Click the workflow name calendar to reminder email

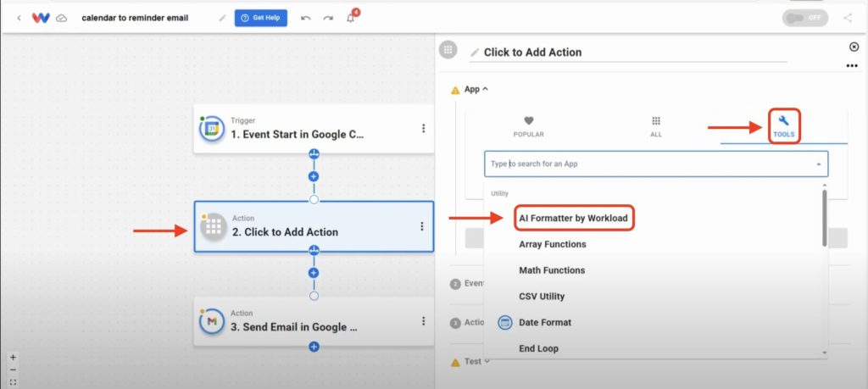pyautogui.click(x=135, y=18)
